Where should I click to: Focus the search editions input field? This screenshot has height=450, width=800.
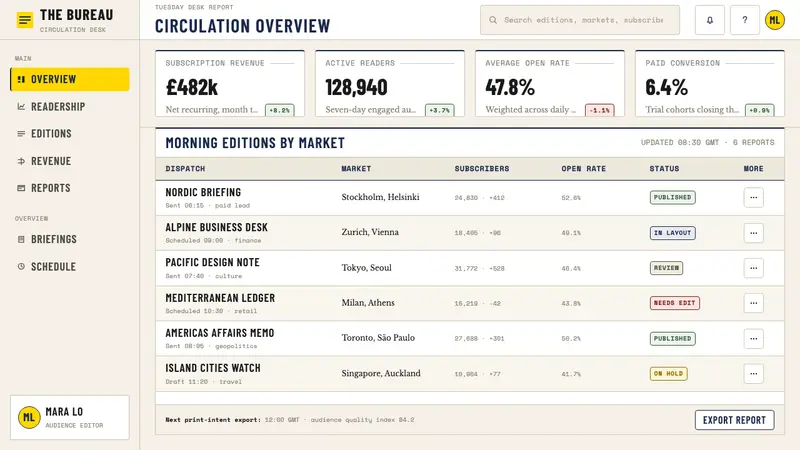tap(580, 20)
